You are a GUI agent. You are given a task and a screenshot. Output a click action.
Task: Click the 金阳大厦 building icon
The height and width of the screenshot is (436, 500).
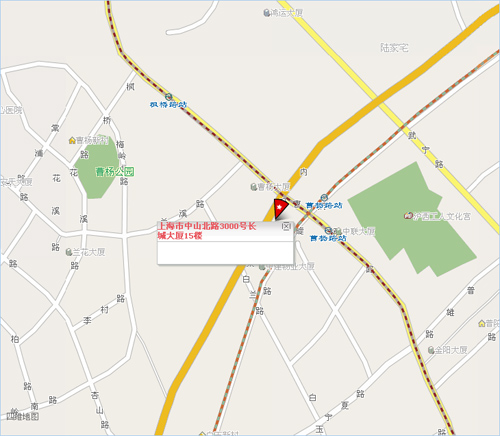(x=431, y=350)
